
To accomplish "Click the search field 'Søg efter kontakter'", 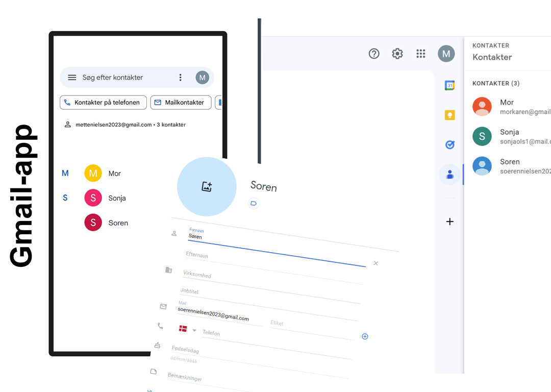I will tap(112, 78).
